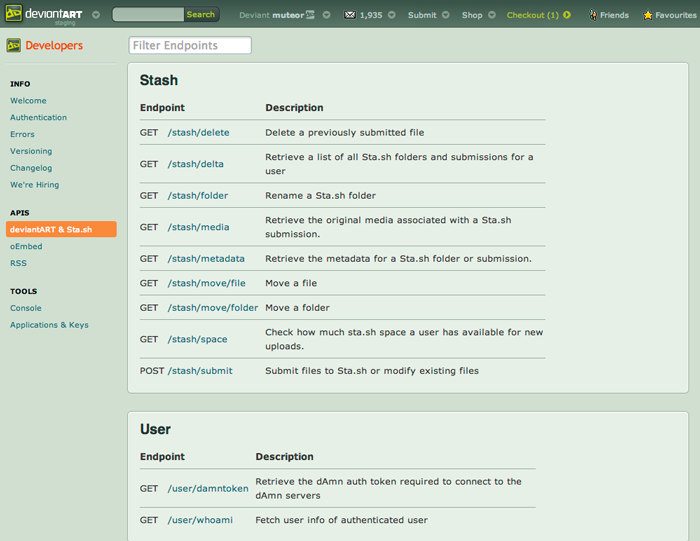Open the dropdown arrow beside deviantART logo
The height and width of the screenshot is (541, 700).
[x=96, y=15]
